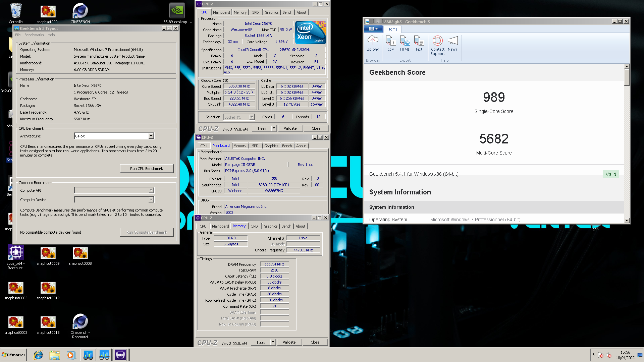Expand Tools arrow in top CPU-Z window
The image size is (644, 362).
[x=274, y=128]
